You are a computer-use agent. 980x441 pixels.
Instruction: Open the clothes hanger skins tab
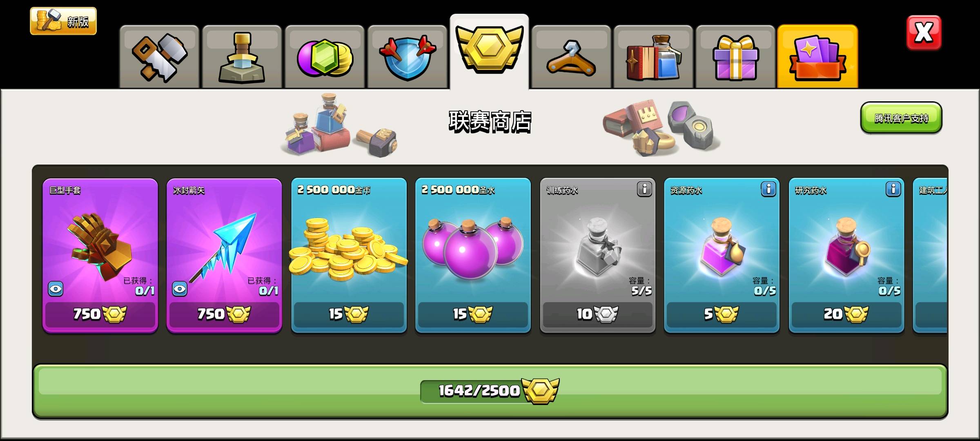(x=571, y=57)
